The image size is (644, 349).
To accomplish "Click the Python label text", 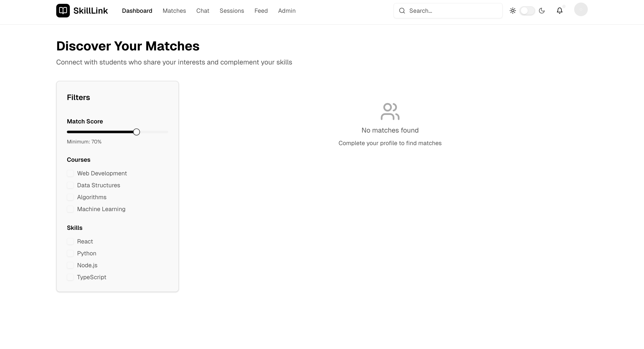I will pos(87,253).
